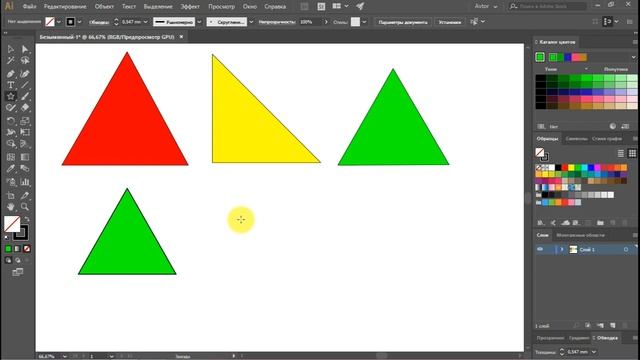Select the Blend tool
This screenshot has width=640, height=360.
tap(25, 169)
